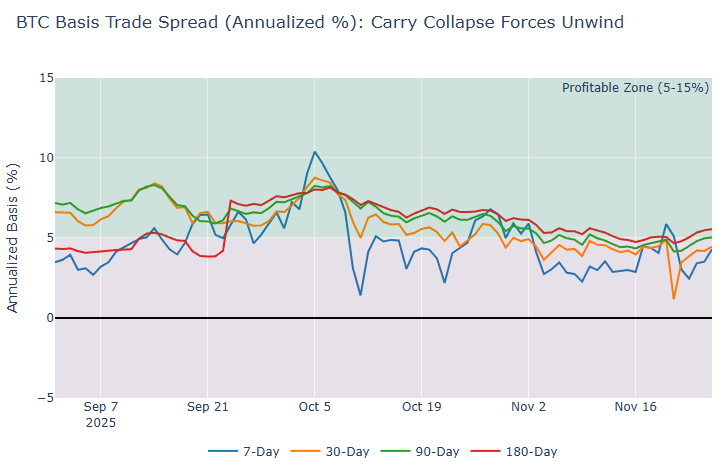Click the Annualized Basis (%) axis title
This screenshot has width=726, height=476.
coord(13,238)
